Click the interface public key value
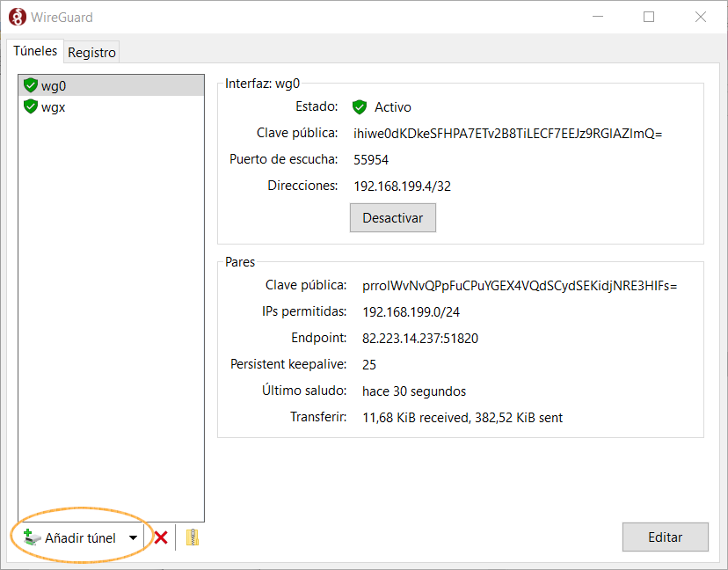The image size is (728, 570). [x=507, y=134]
